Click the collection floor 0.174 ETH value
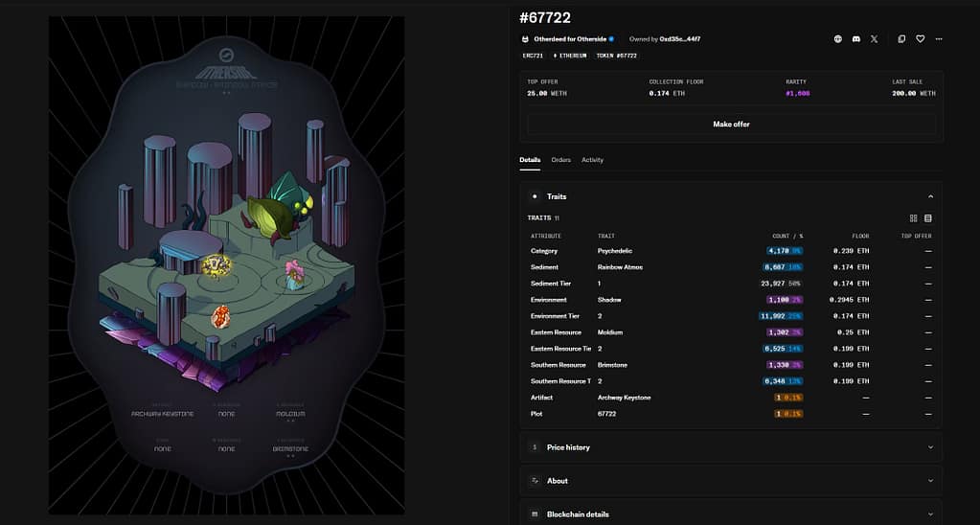980x525 pixels. pos(667,94)
